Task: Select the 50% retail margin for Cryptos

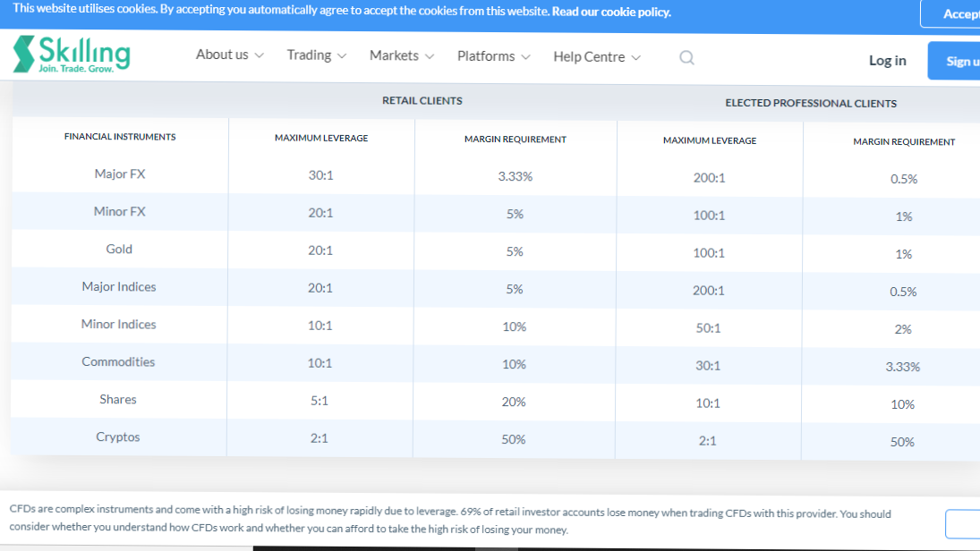Action: tap(513, 439)
